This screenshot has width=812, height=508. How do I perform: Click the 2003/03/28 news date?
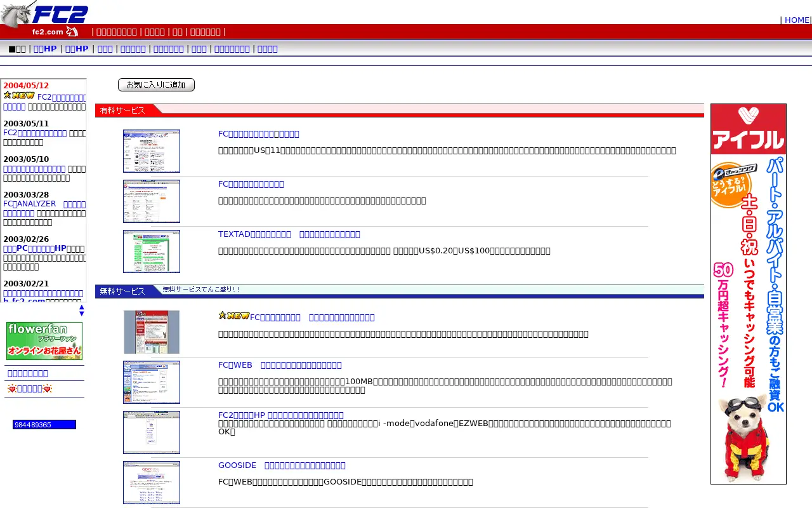click(26, 195)
